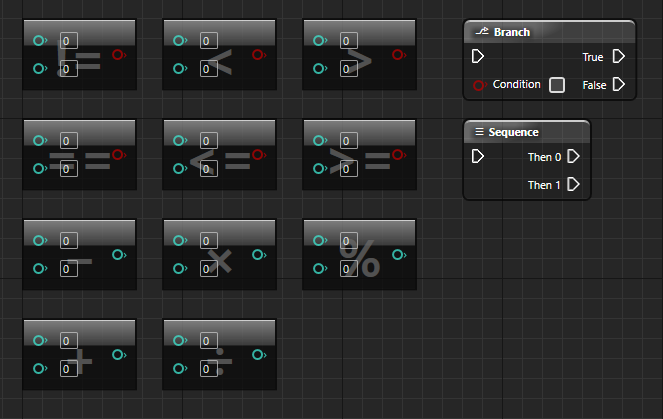Focus the top value field of not-equal node
The image size is (663, 419).
tap(68, 41)
